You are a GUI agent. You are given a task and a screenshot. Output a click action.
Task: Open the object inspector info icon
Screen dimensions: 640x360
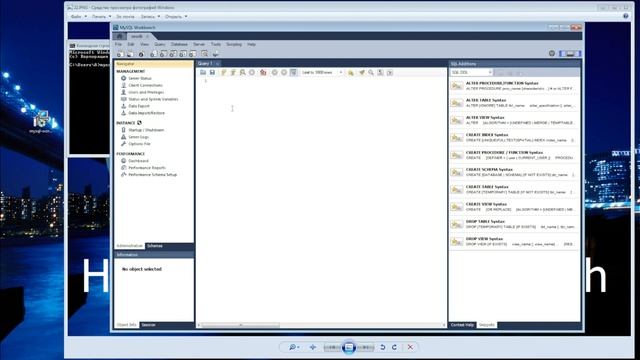[x=141, y=54]
